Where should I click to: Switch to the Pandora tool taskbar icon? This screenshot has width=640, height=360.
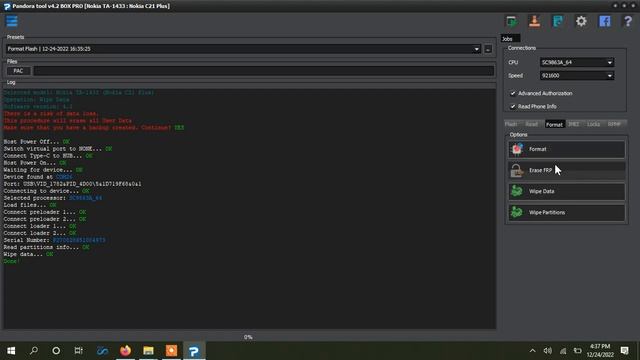coord(194,351)
